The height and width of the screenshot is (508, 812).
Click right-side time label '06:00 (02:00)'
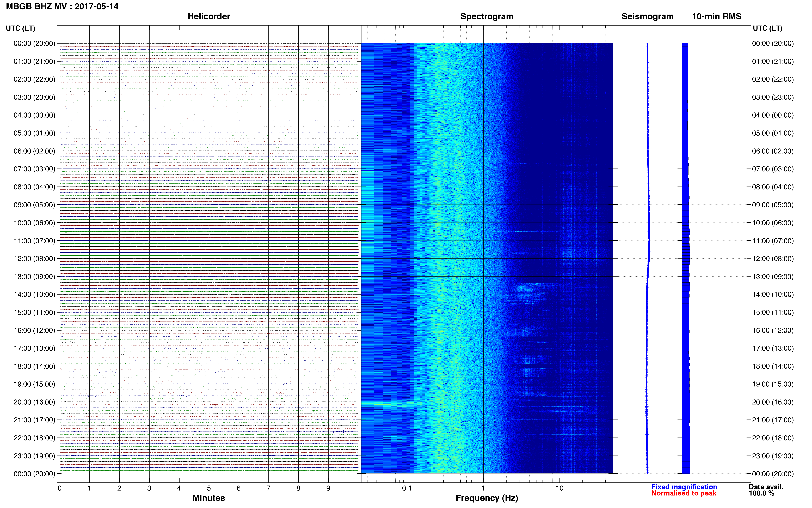[x=773, y=151]
